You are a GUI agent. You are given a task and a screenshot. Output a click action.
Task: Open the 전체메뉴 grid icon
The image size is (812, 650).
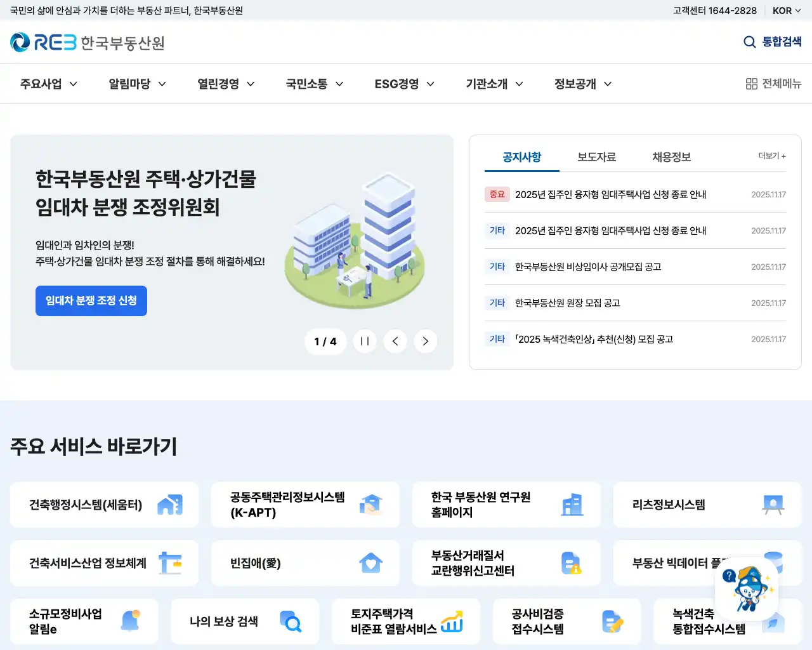[751, 83]
